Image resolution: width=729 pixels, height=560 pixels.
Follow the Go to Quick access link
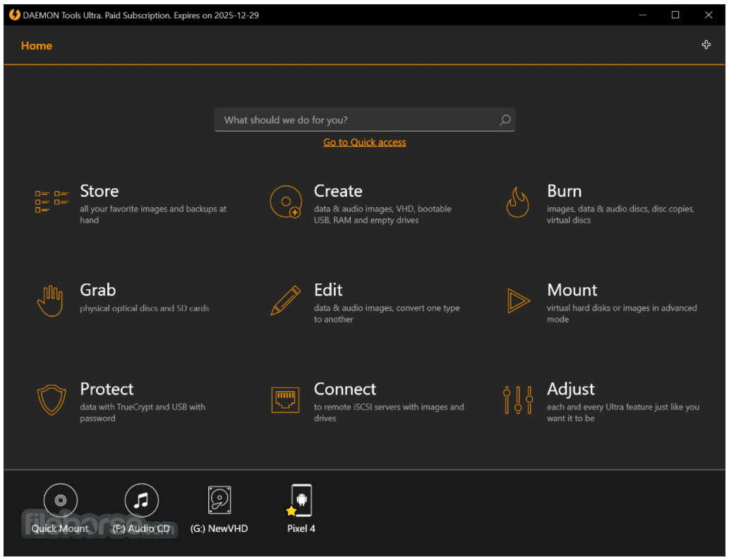tap(364, 142)
